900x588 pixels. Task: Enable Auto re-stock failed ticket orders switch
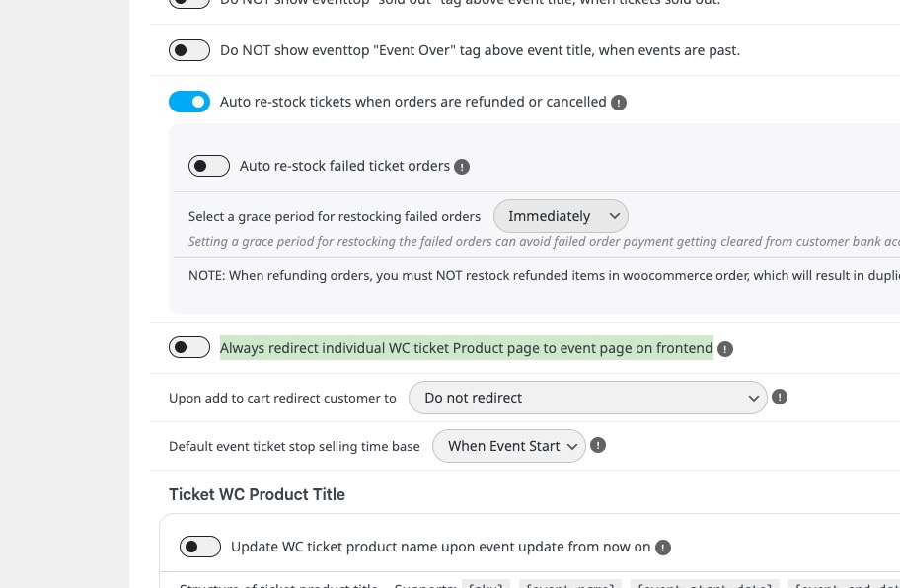[x=209, y=166]
